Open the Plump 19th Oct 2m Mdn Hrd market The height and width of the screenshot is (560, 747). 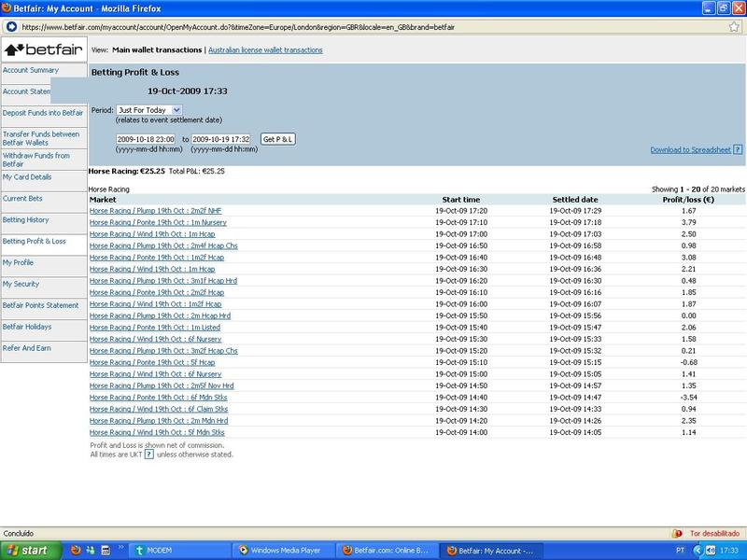click(x=159, y=421)
